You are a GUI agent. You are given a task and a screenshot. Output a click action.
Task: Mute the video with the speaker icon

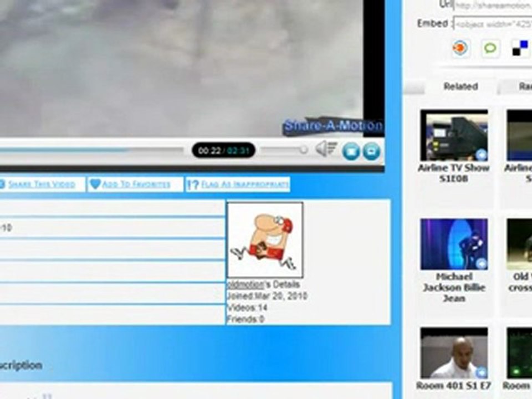[326, 149]
